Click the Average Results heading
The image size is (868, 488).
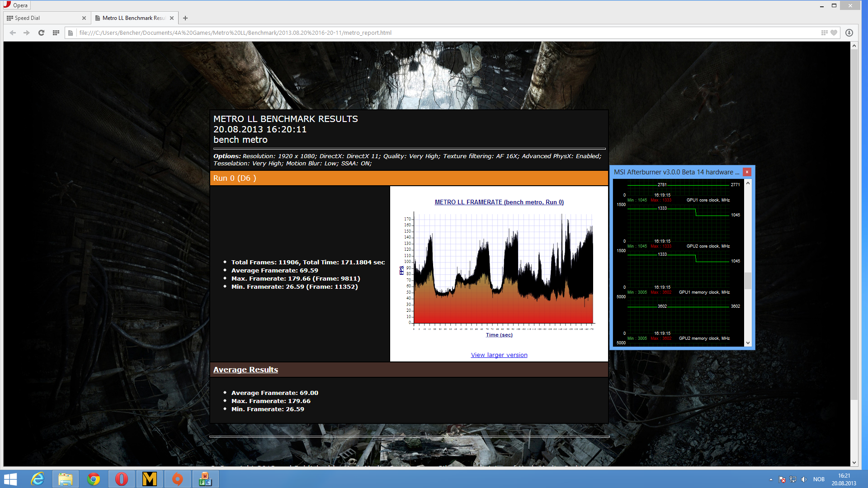click(245, 370)
